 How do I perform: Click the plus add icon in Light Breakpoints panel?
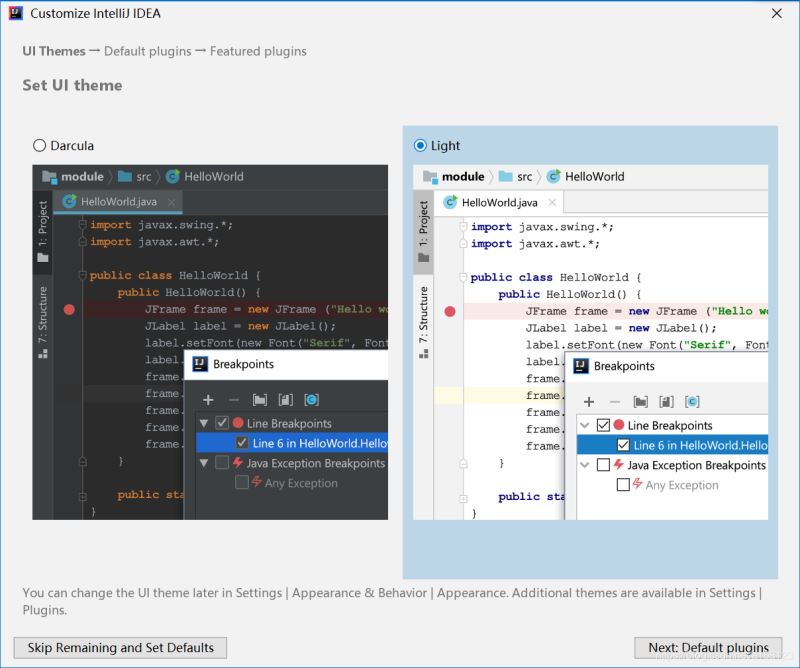(x=589, y=401)
